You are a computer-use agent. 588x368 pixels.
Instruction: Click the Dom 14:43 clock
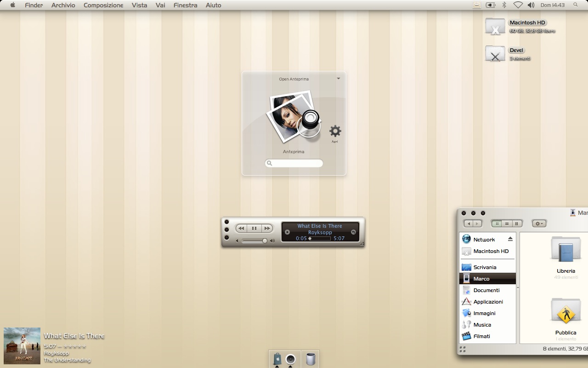[553, 5]
